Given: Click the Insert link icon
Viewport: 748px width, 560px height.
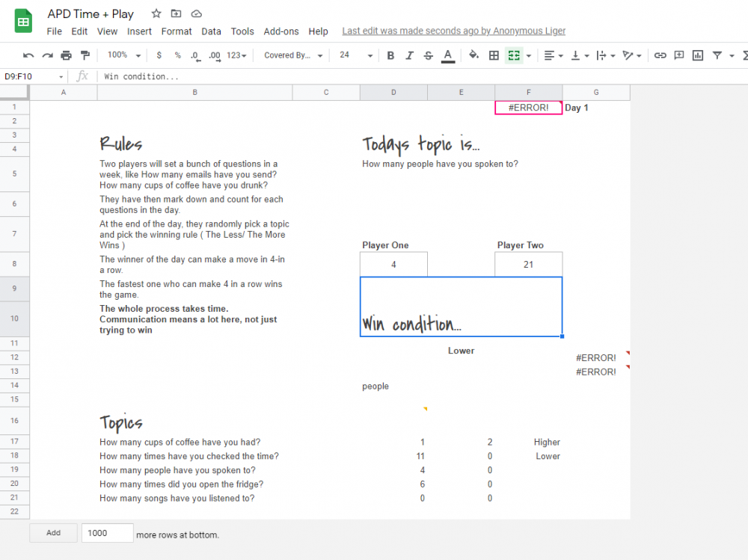Looking at the screenshot, I should (660, 55).
